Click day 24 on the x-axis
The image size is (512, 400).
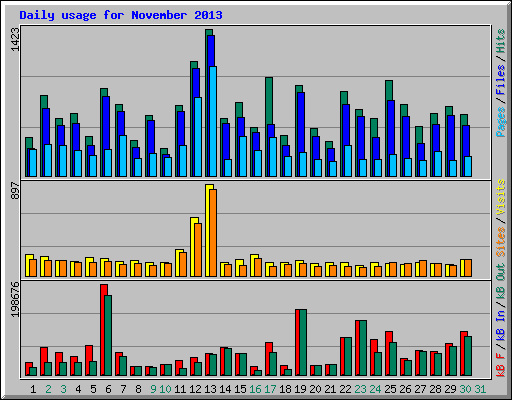pyautogui.click(x=375, y=389)
